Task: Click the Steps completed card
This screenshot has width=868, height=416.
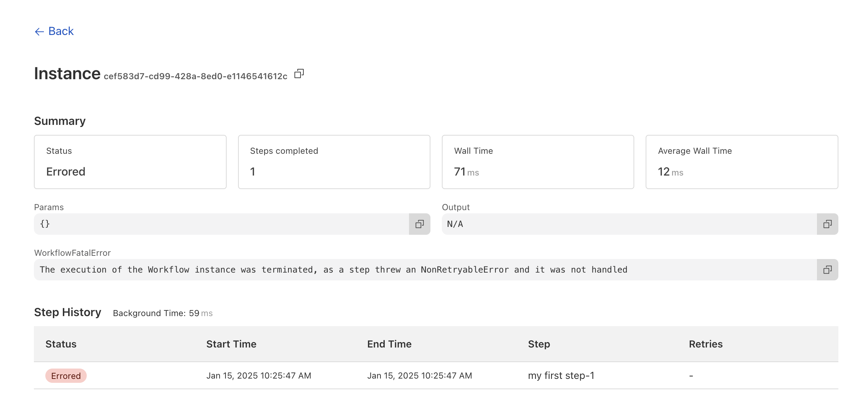Action: (334, 162)
